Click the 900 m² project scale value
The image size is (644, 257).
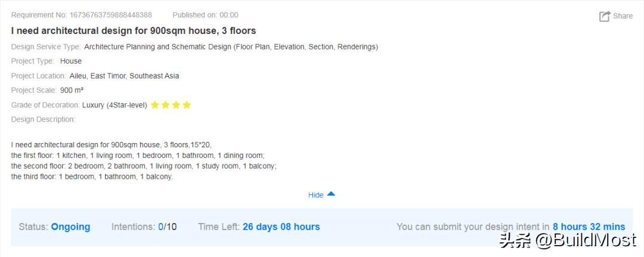point(72,91)
